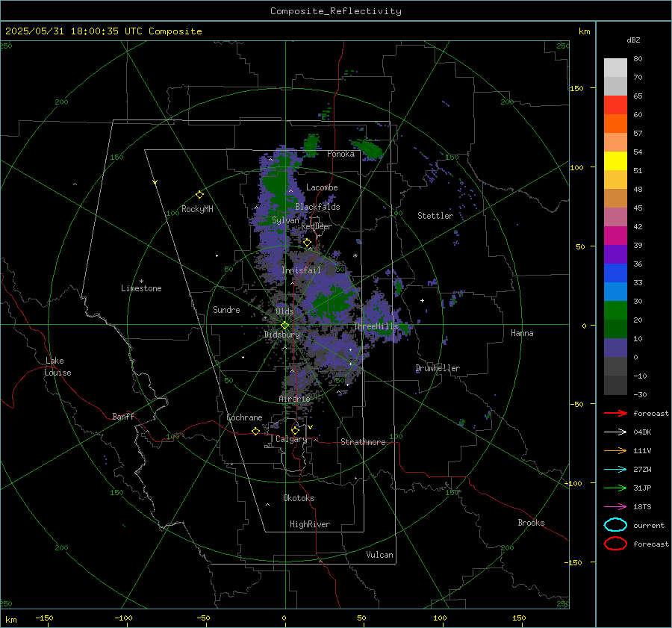The height and width of the screenshot is (628, 672).
Task: Click the magenta 18TS arrow icon
Action: [615, 507]
